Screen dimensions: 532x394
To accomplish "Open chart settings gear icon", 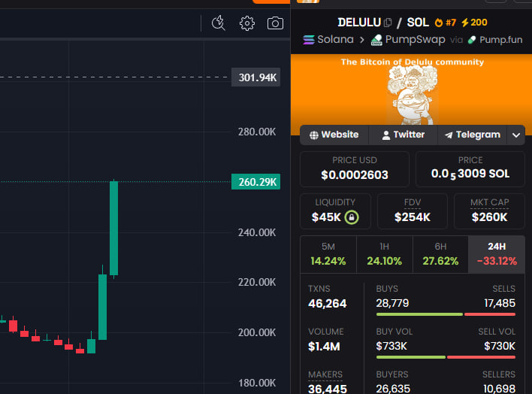I will tap(247, 23).
